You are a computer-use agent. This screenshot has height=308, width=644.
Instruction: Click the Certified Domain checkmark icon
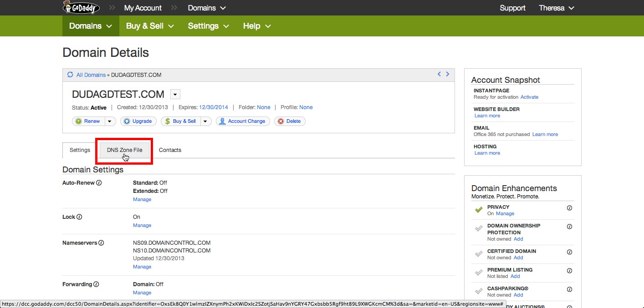click(x=479, y=254)
